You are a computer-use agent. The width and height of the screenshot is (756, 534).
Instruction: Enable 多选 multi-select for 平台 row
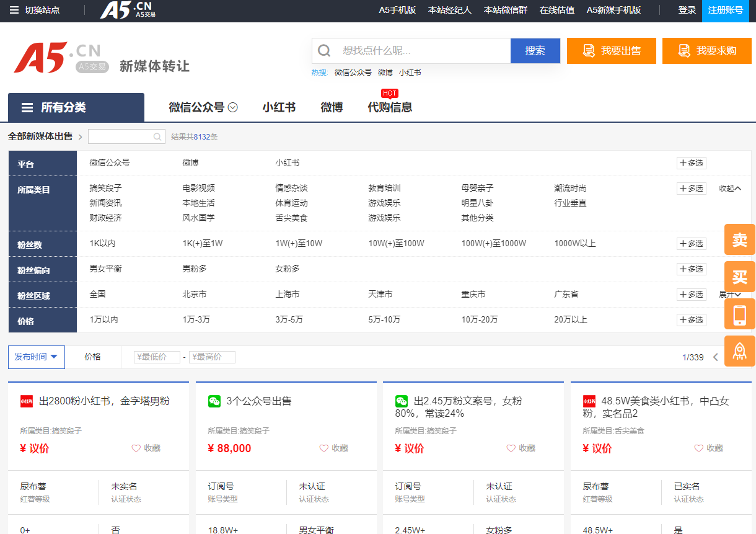[691, 163]
